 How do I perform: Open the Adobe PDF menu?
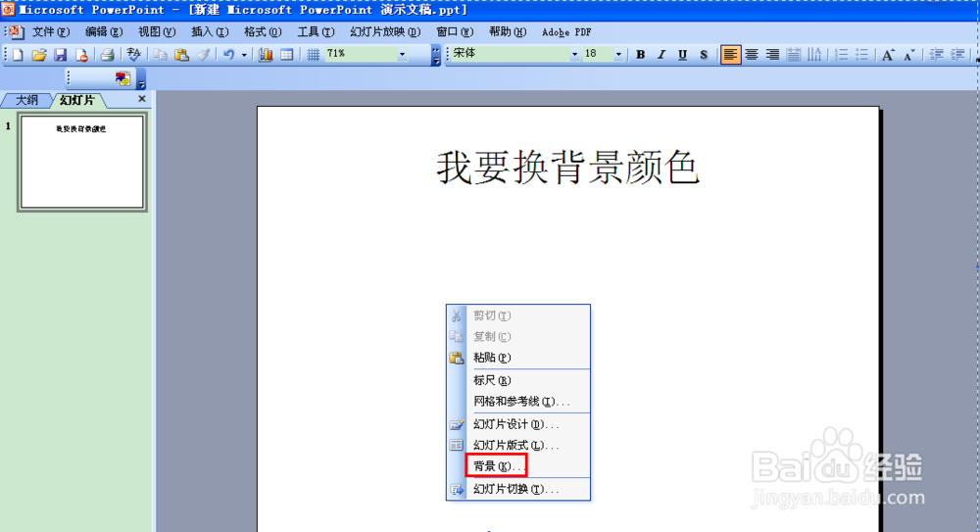[566, 32]
